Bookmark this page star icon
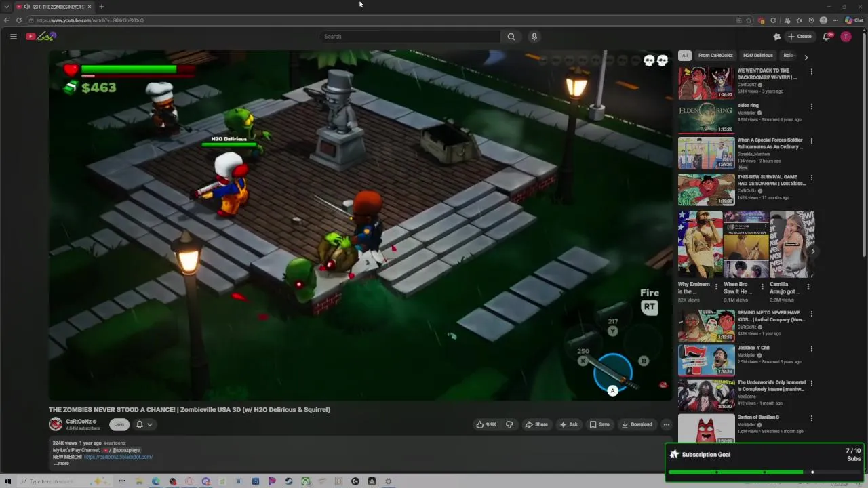The height and width of the screenshot is (488, 868). (749, 20)
